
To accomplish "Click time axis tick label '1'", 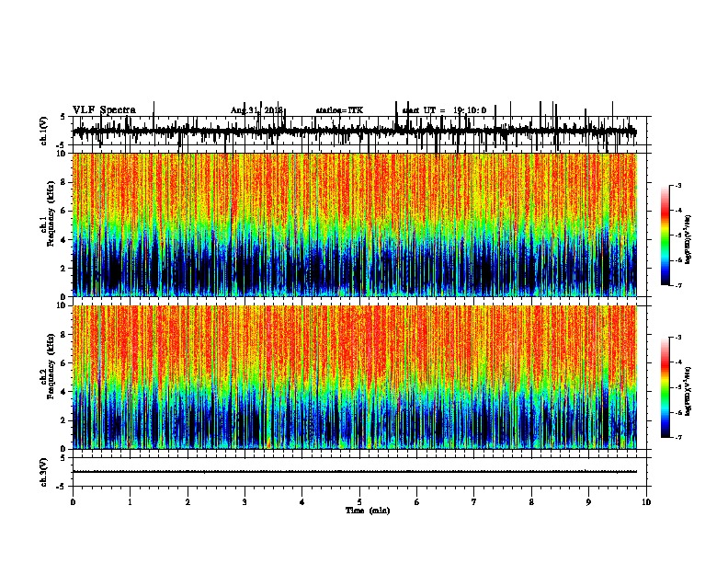I will coord(130,502).
